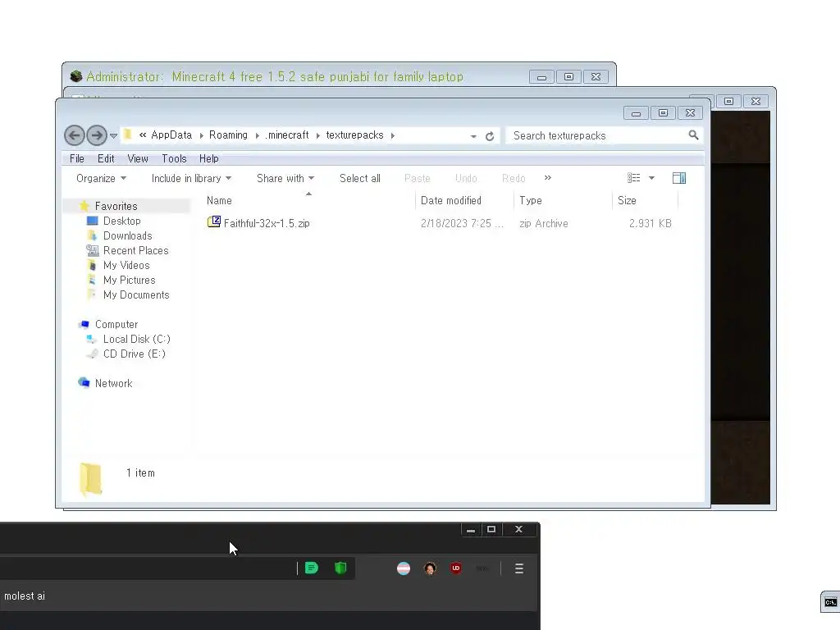Click the large folder icon in details pane
The width and height of the screenshot is (840, 630).
[x=90, y=478]
